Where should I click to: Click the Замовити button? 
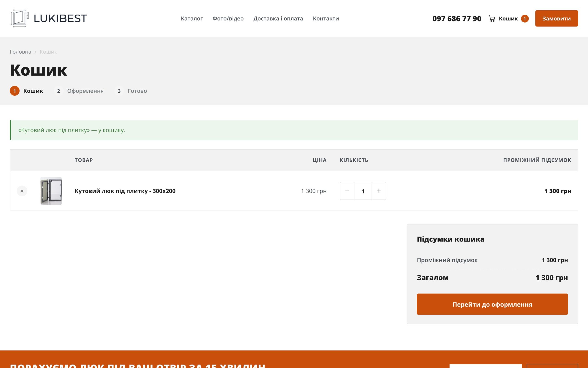pos(556,18)
